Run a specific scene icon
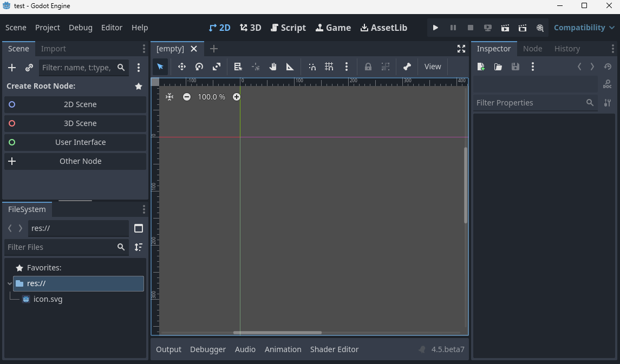 523,28
